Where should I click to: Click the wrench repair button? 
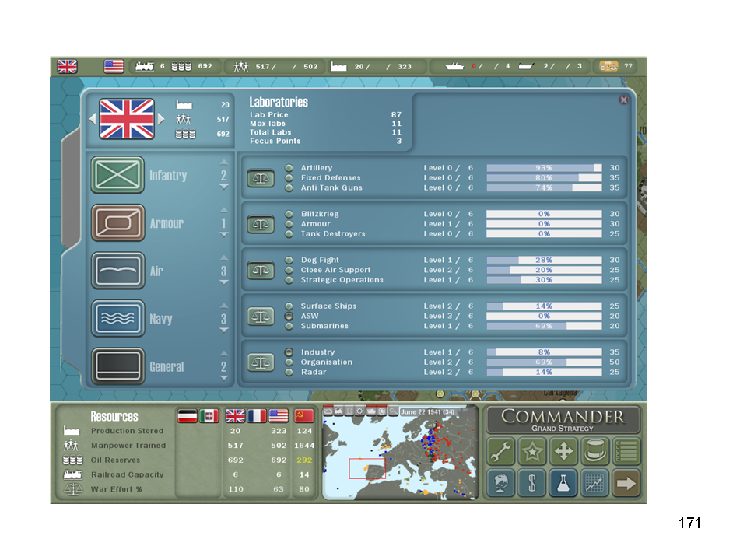tap(501, 452)
